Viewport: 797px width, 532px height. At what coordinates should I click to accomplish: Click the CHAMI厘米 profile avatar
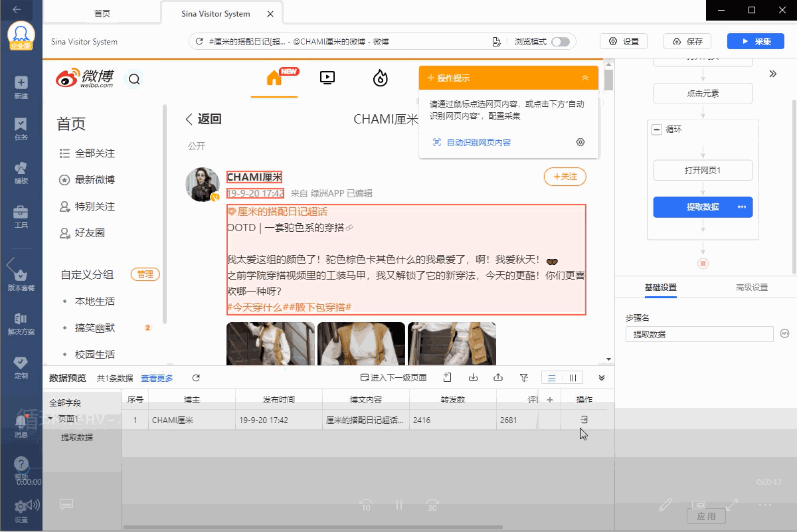[x=203, y=184]
